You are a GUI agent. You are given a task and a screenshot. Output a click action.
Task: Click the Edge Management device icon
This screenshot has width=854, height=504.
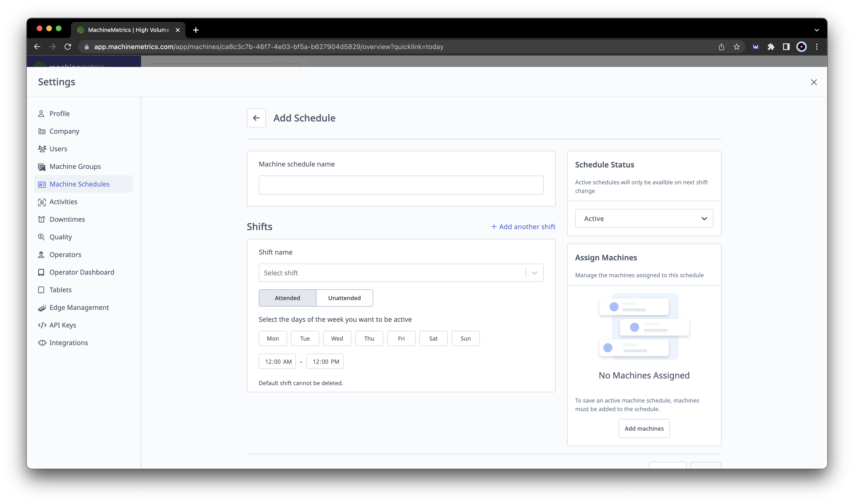click(x=42, y=308)
